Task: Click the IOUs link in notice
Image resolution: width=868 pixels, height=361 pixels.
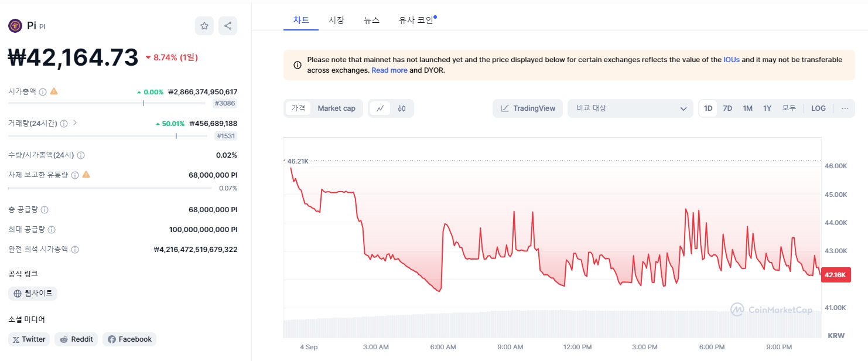Action: tap(732, 60)
